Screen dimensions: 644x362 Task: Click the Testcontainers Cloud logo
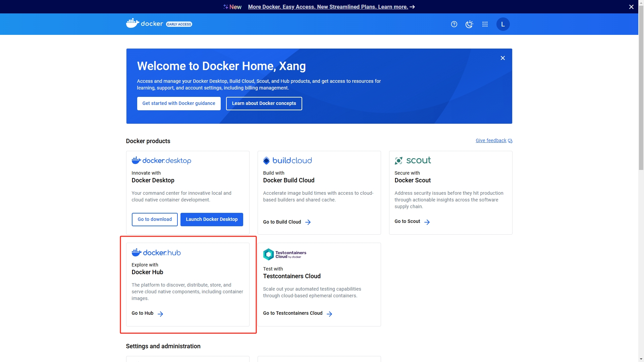coord(284,254)
